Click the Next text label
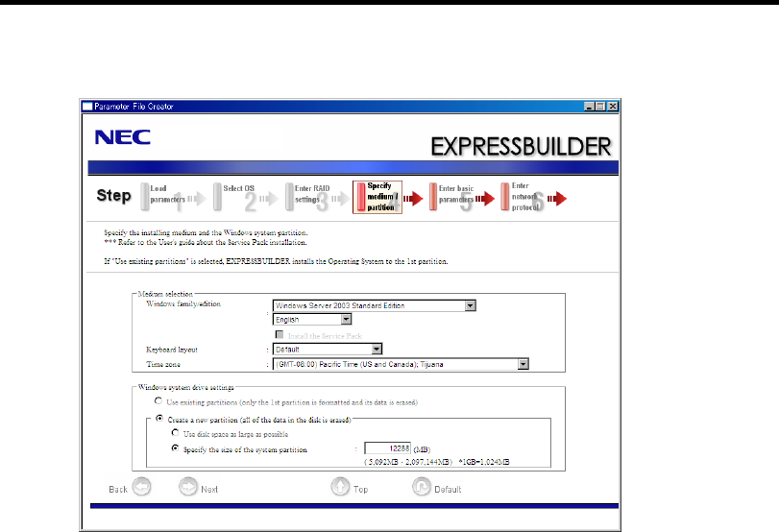779x532 pixels. [209, 490]
